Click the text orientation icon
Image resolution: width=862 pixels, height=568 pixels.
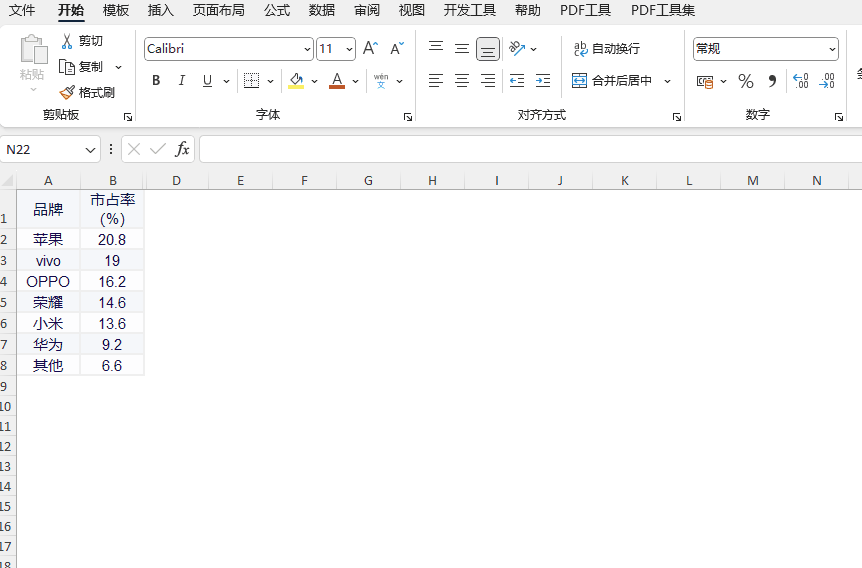tap(517, 48)
